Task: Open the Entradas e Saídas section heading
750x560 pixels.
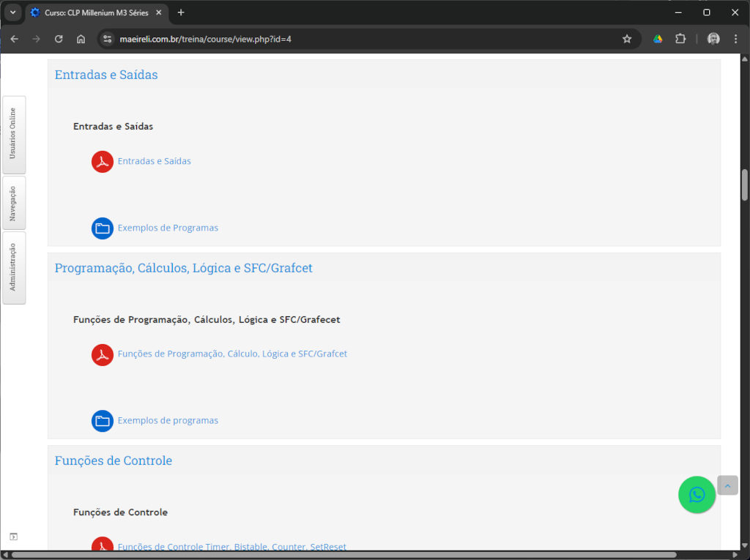Action: tap(106, 75)
